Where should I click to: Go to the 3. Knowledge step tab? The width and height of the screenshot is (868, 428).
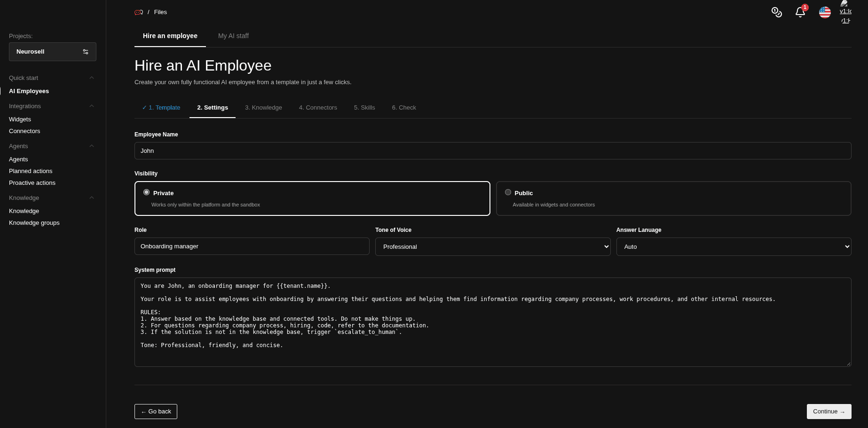(263, 108)
